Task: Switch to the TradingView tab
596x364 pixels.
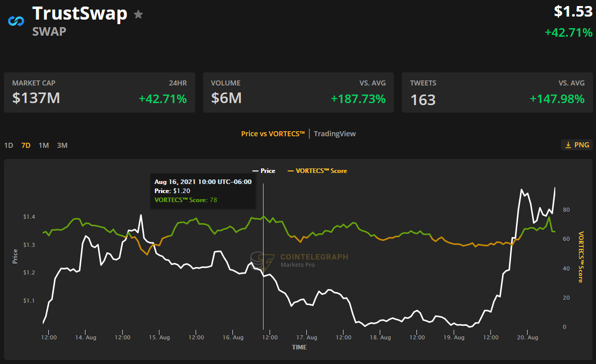Action: pos(334,134)
